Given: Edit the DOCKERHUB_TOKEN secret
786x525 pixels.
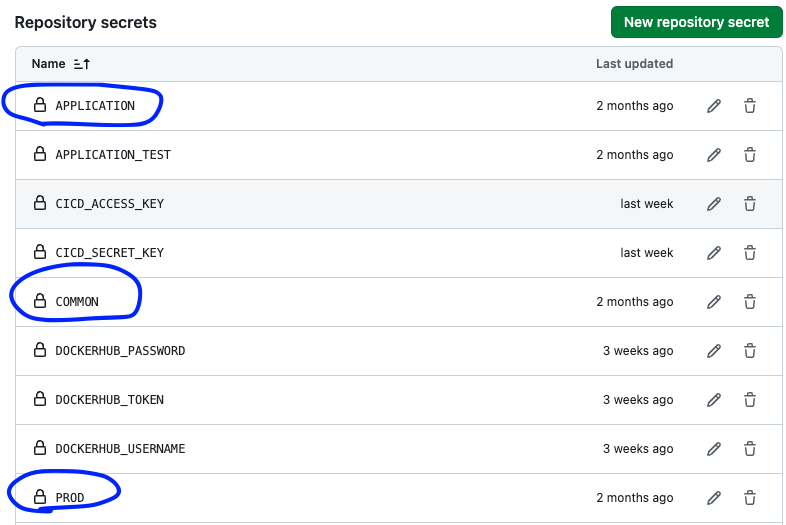Looking at the screenshot, I should 714,400.
